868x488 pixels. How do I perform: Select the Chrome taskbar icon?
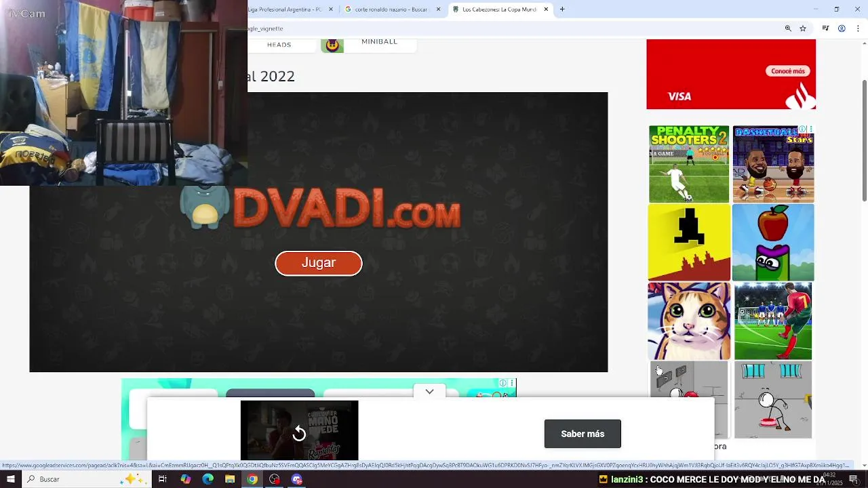[x=252, y=479]
